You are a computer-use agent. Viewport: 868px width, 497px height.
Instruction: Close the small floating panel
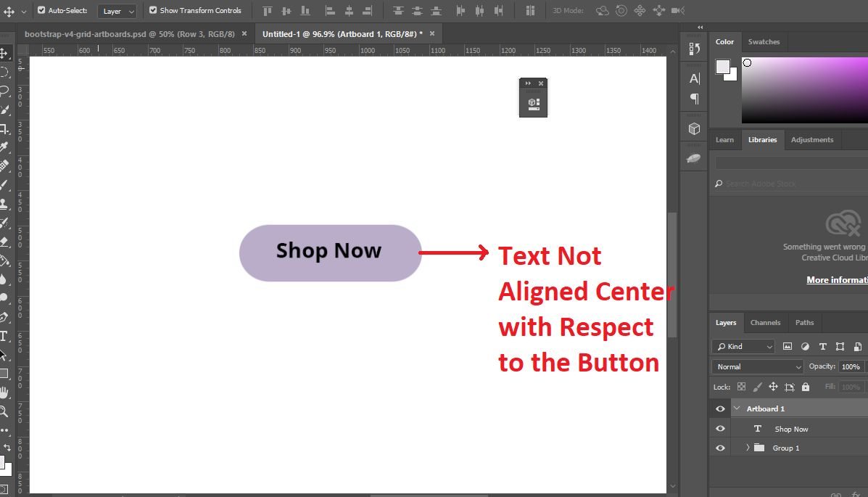click(x=541, y=83)
